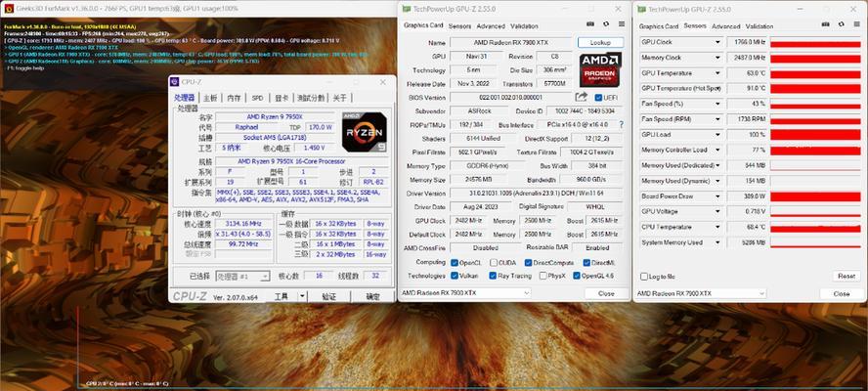This screenshot has height=391, width=868.
Task: Toggle the OpenGL 4.6 checkbox
Action: 577,276
